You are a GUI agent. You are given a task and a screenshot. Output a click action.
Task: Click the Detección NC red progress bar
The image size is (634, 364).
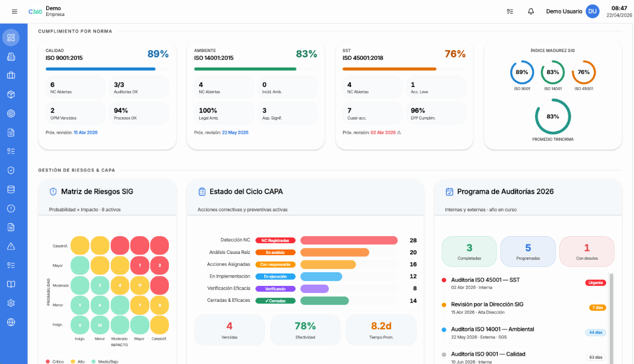(x=348, y=240)
